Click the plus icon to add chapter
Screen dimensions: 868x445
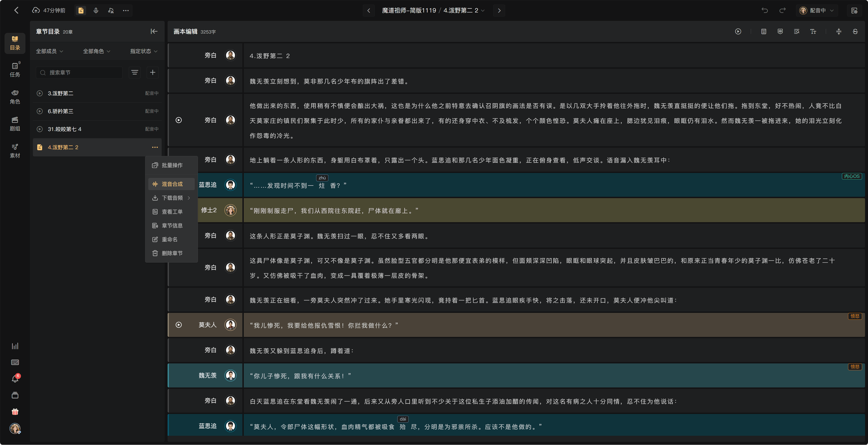[153, 72]
